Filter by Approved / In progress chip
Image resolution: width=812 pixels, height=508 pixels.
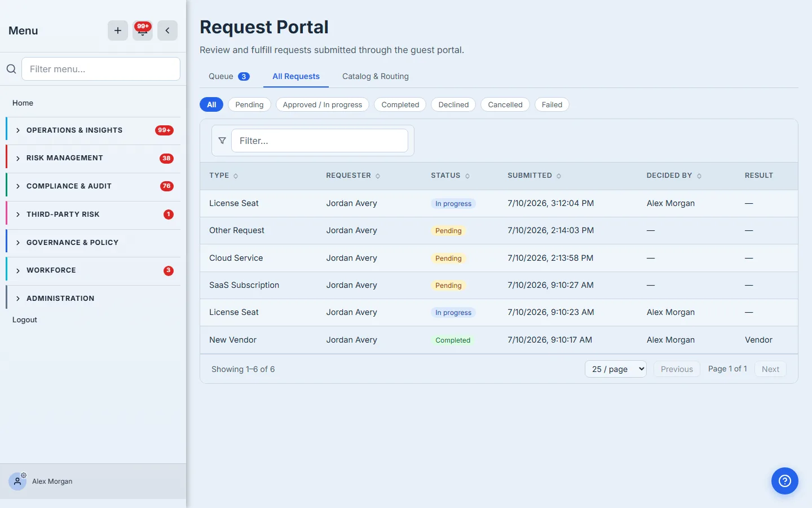tap(323, 104)
